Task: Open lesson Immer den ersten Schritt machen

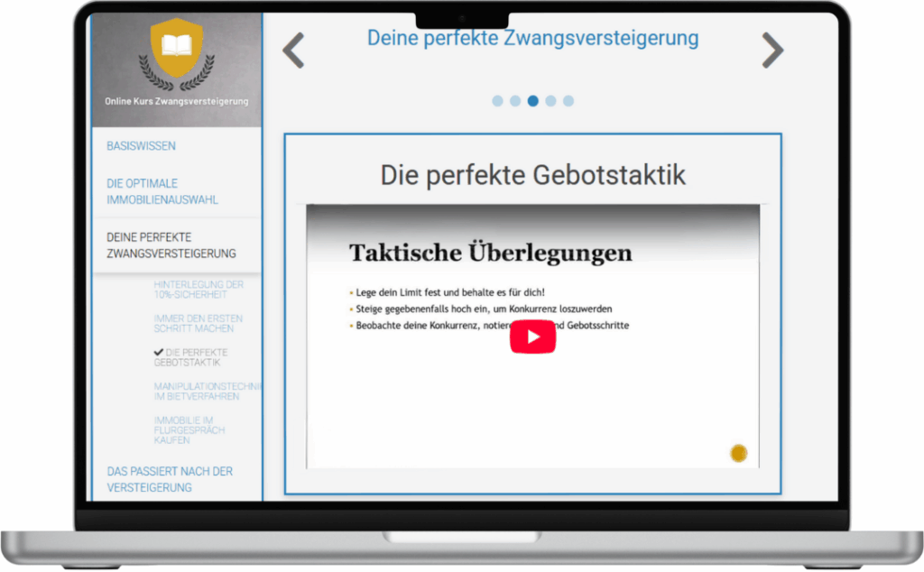Action: [198, 324]
